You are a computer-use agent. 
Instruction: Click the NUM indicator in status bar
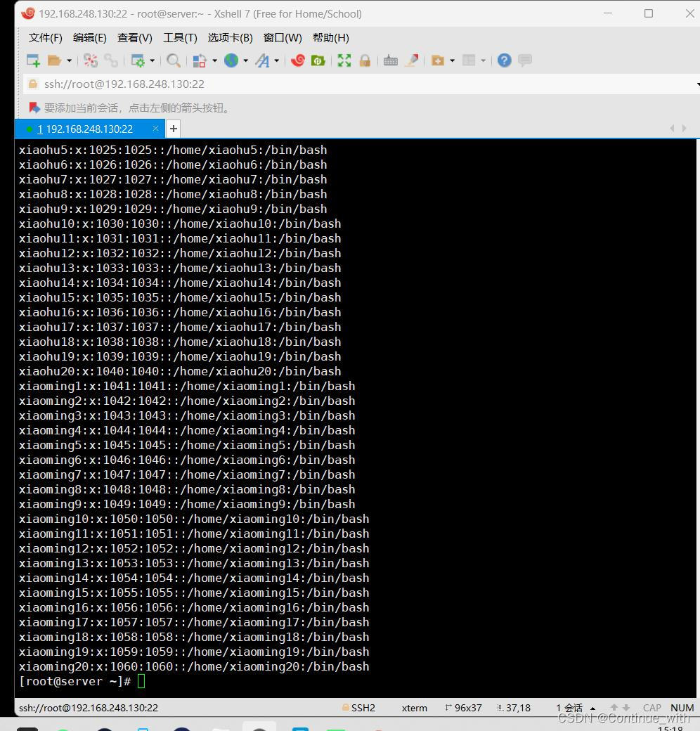682,708
